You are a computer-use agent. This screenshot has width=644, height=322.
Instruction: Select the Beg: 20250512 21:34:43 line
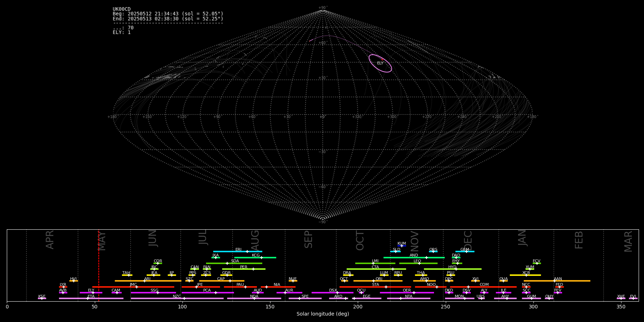point(168,14)
